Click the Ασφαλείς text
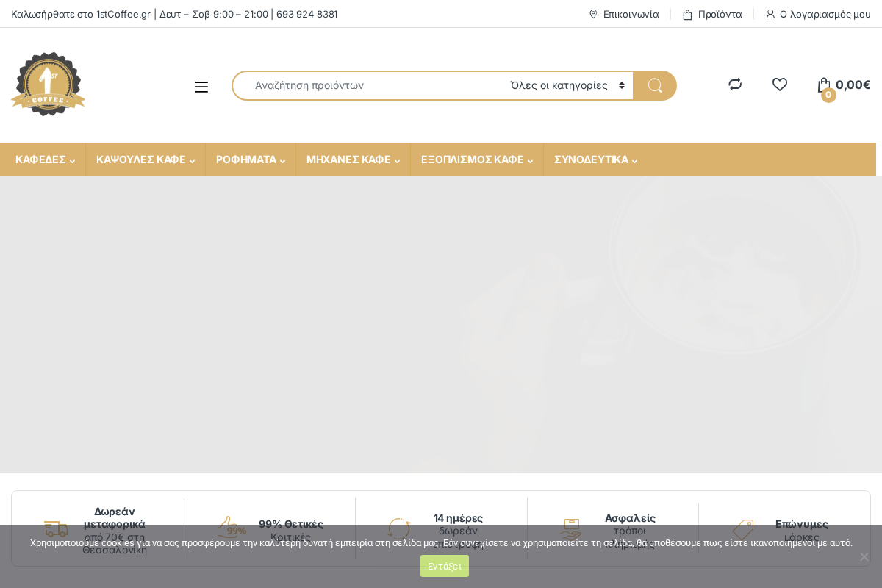 630,518
